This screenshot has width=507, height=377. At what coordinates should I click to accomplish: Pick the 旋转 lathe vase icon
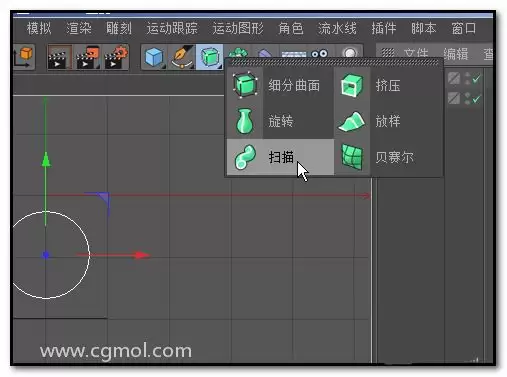(245, 121)
